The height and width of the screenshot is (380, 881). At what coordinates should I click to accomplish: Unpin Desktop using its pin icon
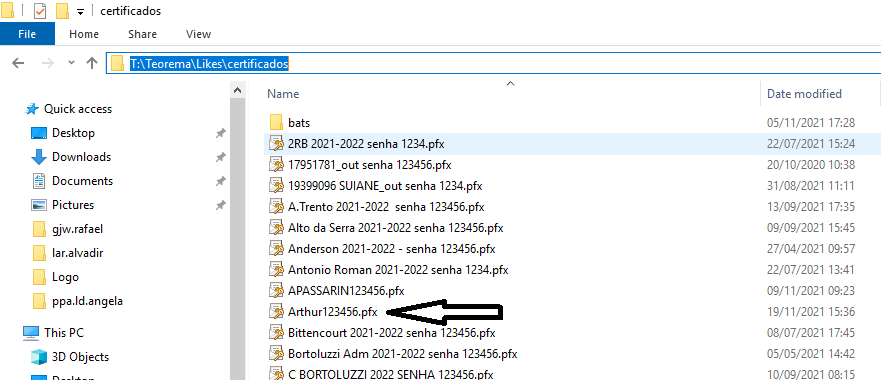[221, 133]
